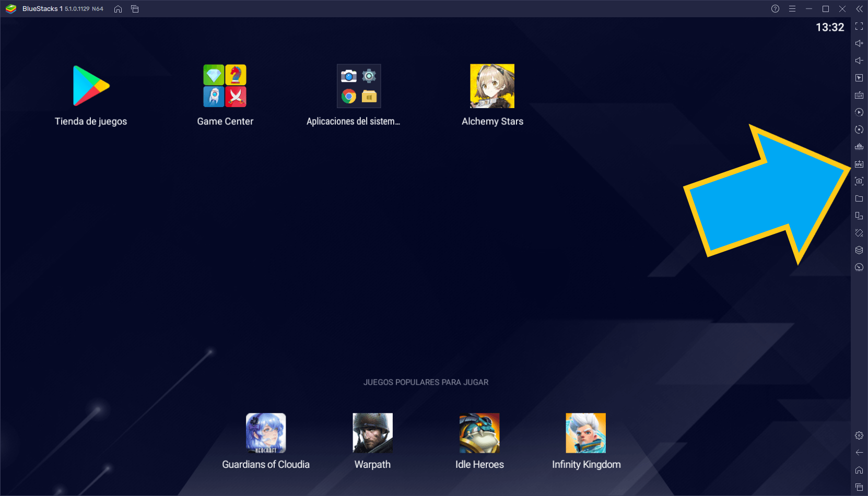The height and width of the screenshot is (496, 868).
Task: Click the BlueStacks logo in title bar
Action: click(x=11, y=9)
